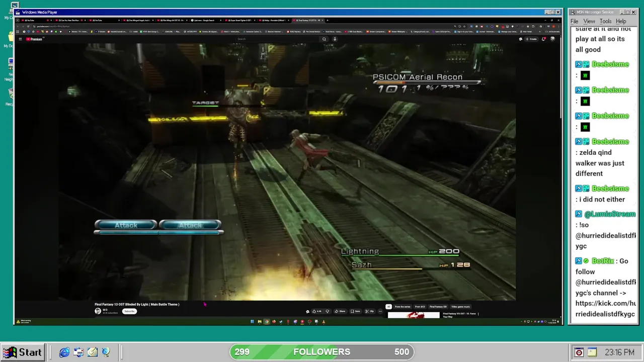The image size is (644, 362).
Task: Click the M D channel avatar
Action: click(98, 311)
